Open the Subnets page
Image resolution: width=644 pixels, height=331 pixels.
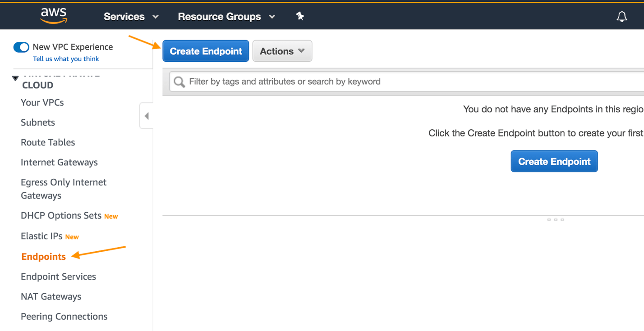point(37,122)
